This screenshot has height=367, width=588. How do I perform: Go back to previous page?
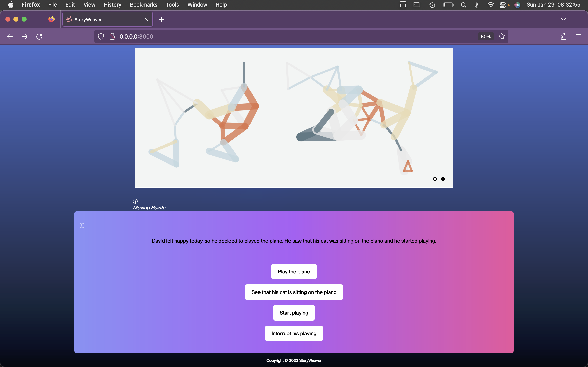(x=10, y=37)
